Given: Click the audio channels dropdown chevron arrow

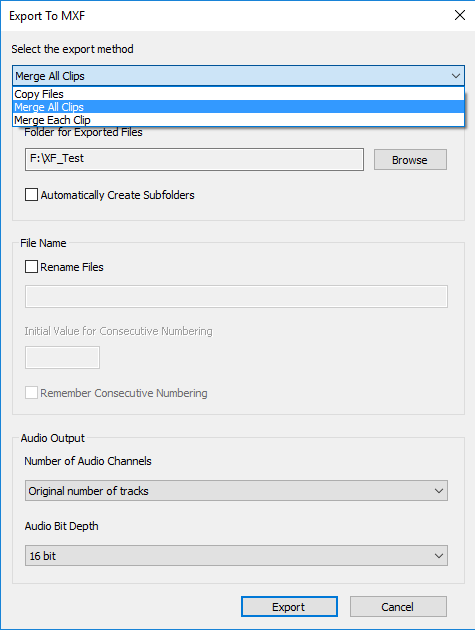Looking at the screenshot, I should coord(439,491).
